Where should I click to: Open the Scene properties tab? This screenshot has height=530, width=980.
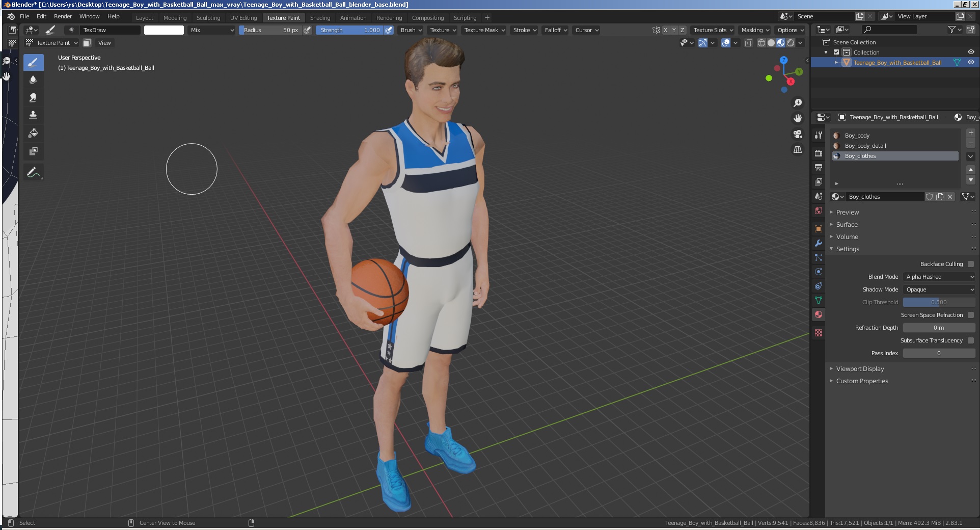point(819,196)
